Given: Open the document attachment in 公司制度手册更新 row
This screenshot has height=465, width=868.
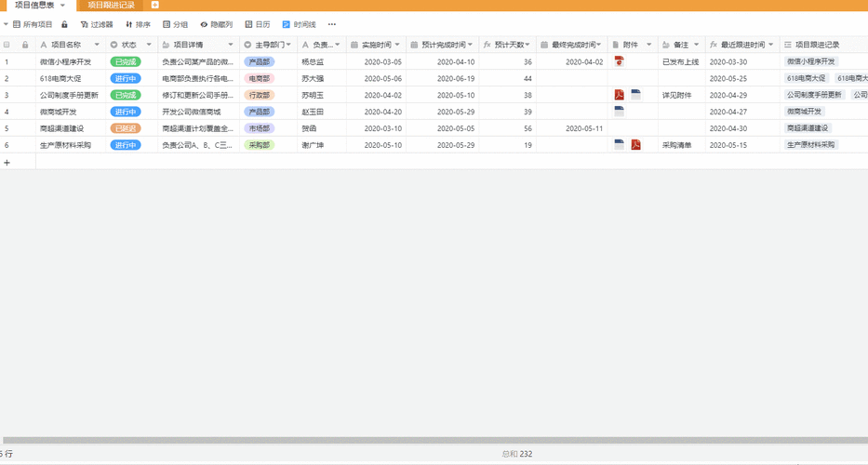Looking at the screenshot, I should (x=636, y=95).
